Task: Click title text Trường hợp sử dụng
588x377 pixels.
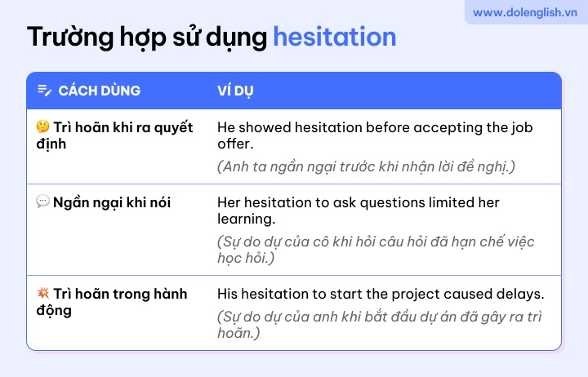Action: click(x=147, y=38)
